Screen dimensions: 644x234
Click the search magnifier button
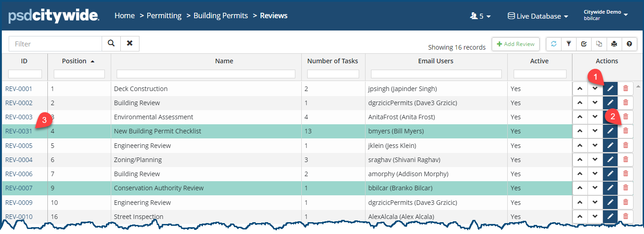[111, 43]
